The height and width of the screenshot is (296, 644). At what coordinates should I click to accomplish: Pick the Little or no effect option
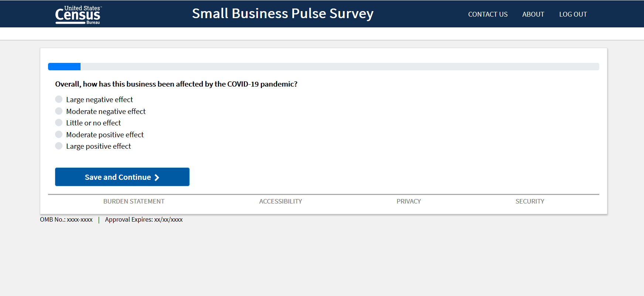point(59,122)
